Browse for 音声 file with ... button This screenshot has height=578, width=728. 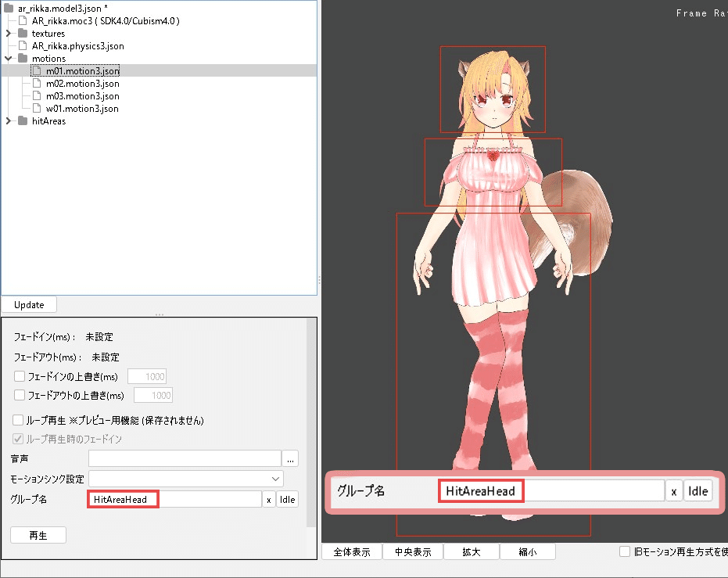point(290,458)
